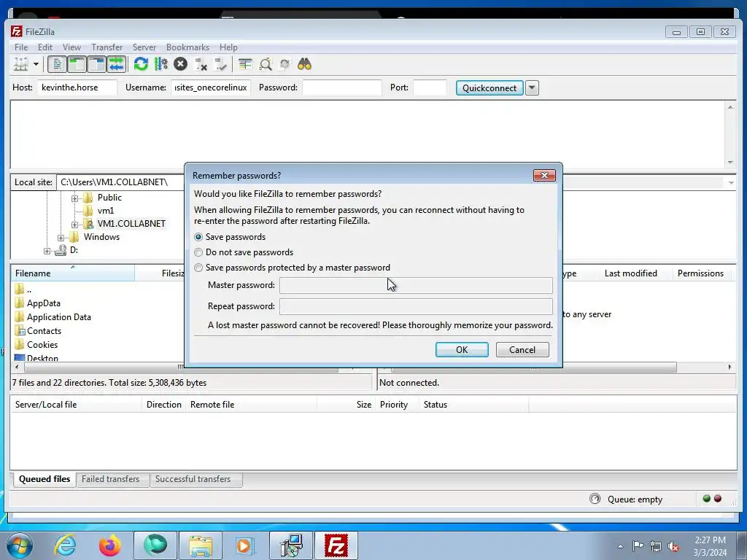Toggle the remote directory tree icon
The width and height of the screenshot is (747, 560).
(x=97, y=64)
